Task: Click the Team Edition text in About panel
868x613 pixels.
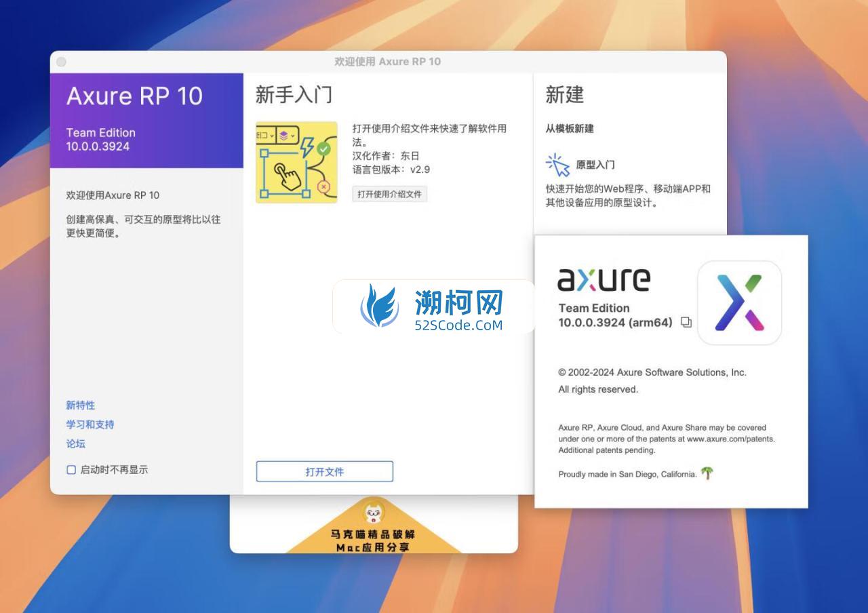Action: point(594,308)
